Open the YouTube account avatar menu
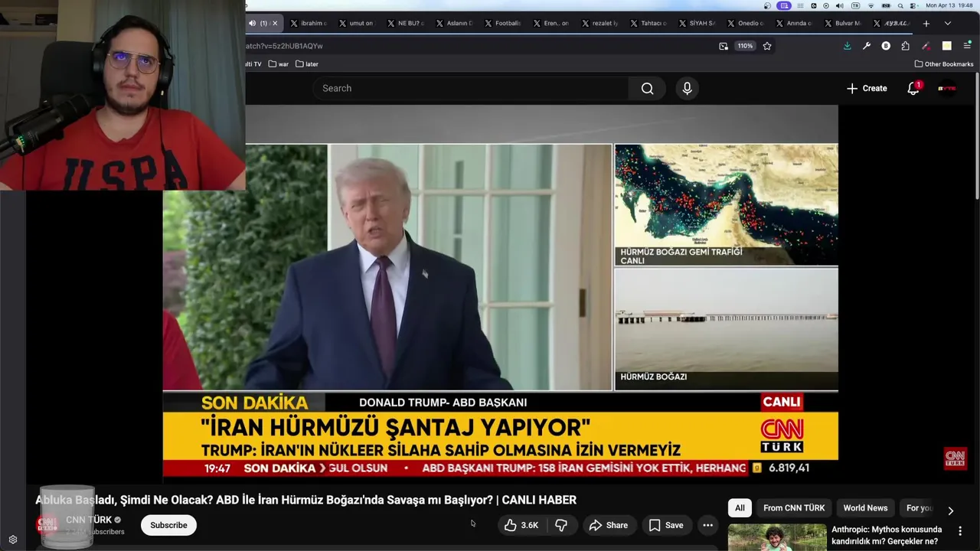Image resolution: width=980 pixels, height=551 pixels. (x=947, y=89)
